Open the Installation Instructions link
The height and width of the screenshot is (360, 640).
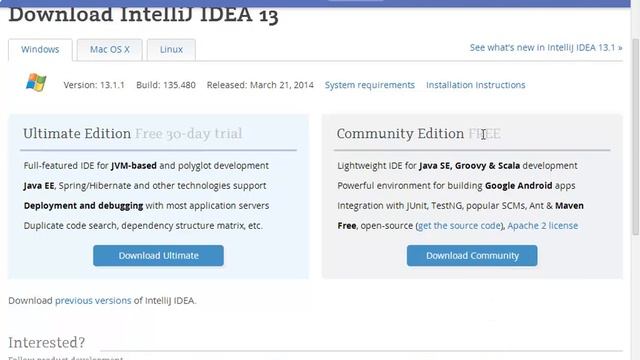476,85
